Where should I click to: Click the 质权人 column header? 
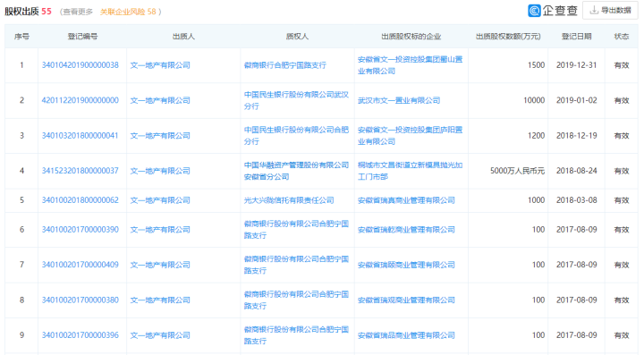(297, 37)
